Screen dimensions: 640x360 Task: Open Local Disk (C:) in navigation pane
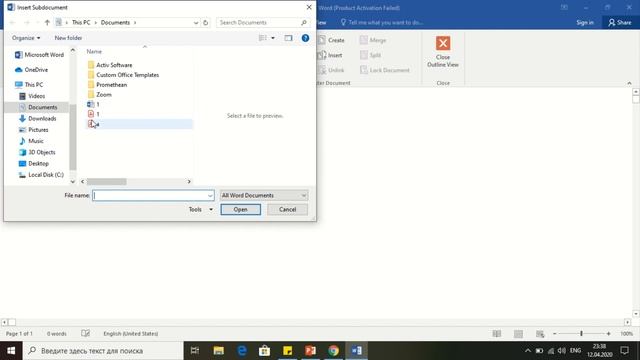pos(41,175)
